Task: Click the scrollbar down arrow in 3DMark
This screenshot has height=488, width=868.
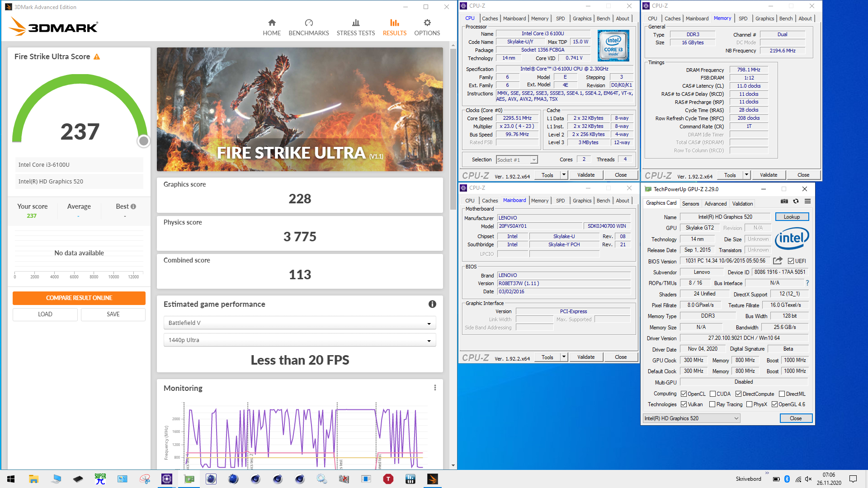Action: (x=453, y=465)
